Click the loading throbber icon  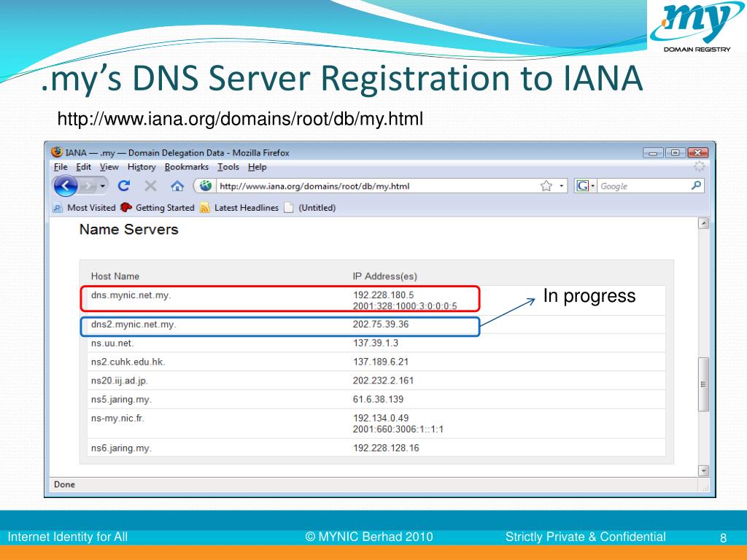[x=699, y=166]
